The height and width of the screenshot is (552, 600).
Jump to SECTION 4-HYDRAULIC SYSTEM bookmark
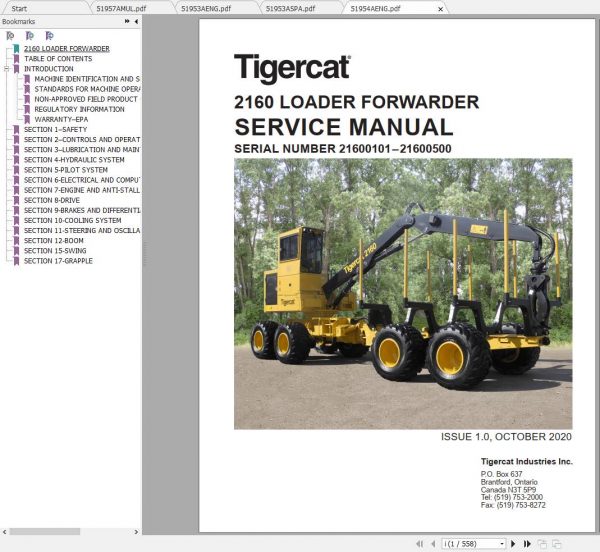[74, 160]
